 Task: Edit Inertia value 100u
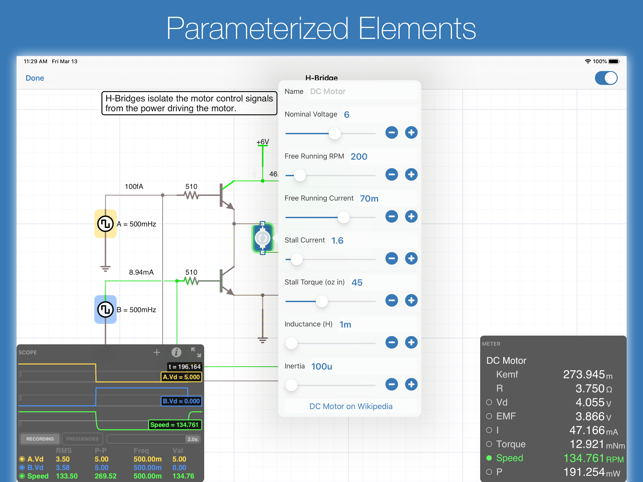322,366
